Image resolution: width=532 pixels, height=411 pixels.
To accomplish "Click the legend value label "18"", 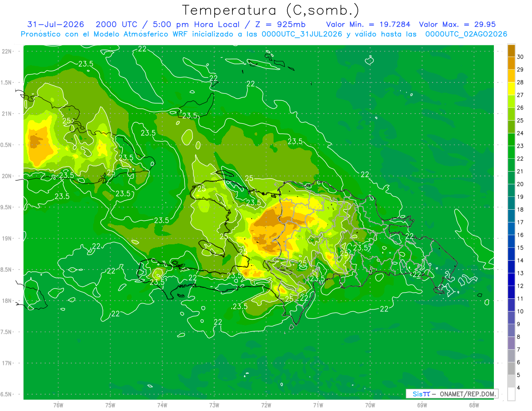I will pos(521,209).
